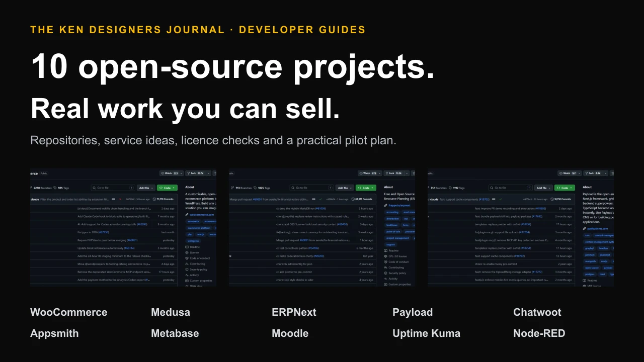The image size is (644, 362).
Task: Click the eye icon on ERPNext's Watch button
Action: 361,173
